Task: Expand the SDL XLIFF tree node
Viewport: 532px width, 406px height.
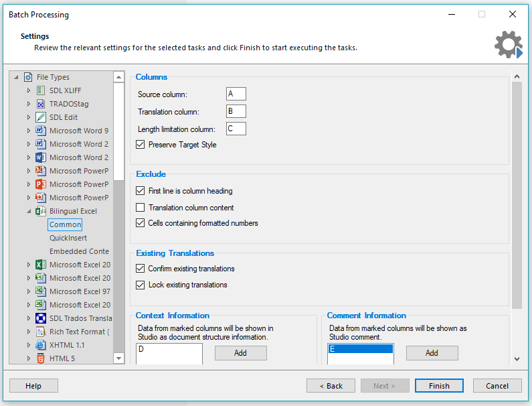Action: click(x=29, y=90)
